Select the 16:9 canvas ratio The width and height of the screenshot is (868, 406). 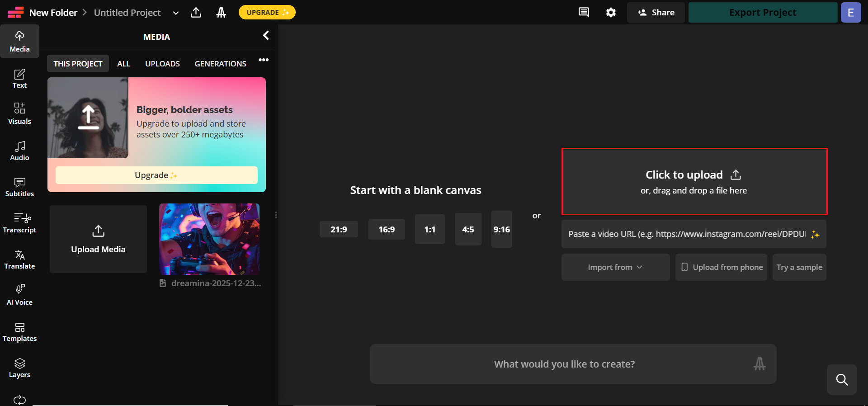[387, 229]
